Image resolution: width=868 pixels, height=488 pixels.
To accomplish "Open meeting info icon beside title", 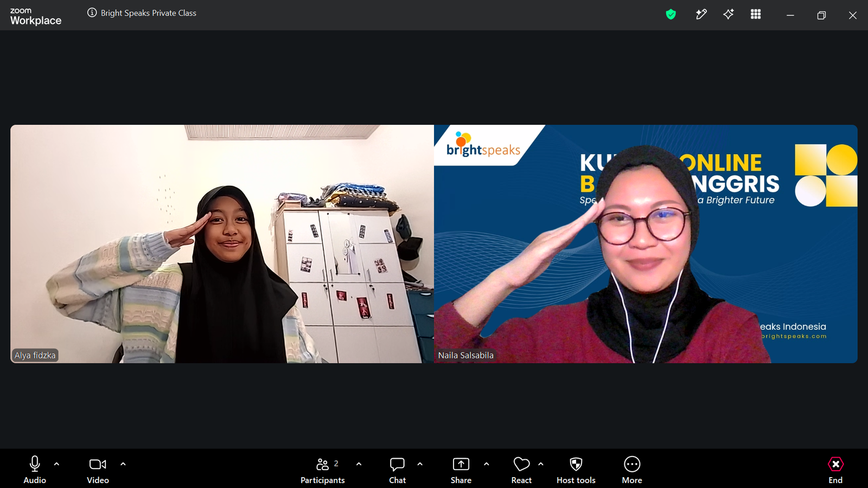I will pos(92,12).
